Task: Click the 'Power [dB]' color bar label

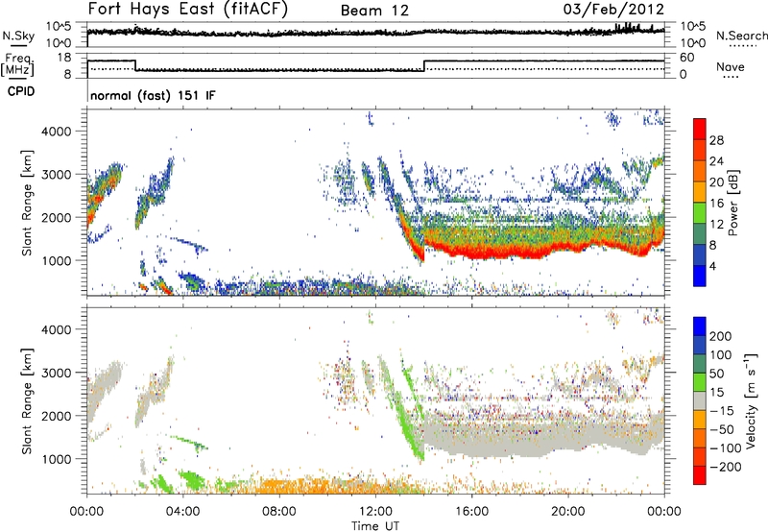Action: coord(733,203)
